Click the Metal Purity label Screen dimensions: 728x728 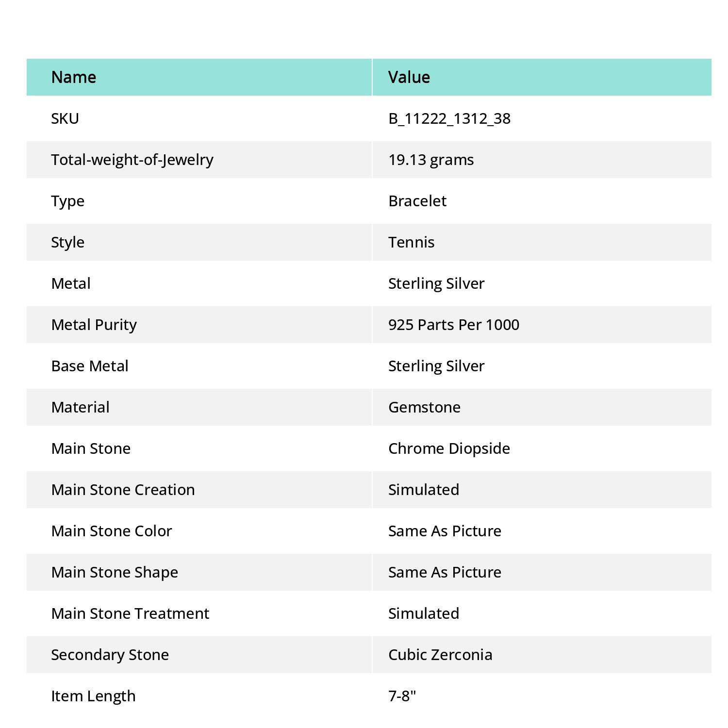click(x=94, y=325)
